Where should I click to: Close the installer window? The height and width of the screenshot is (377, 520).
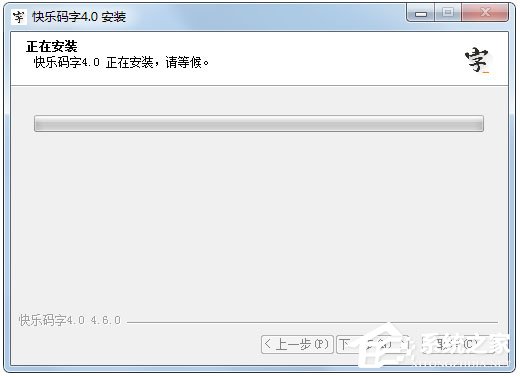[485, 13]
